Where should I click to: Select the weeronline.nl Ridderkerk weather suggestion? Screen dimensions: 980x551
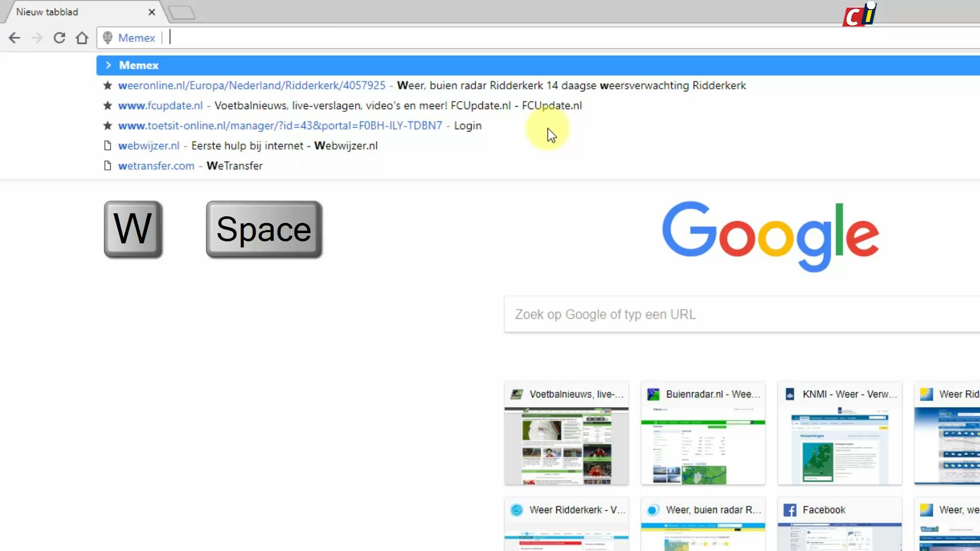pos(357,85)
